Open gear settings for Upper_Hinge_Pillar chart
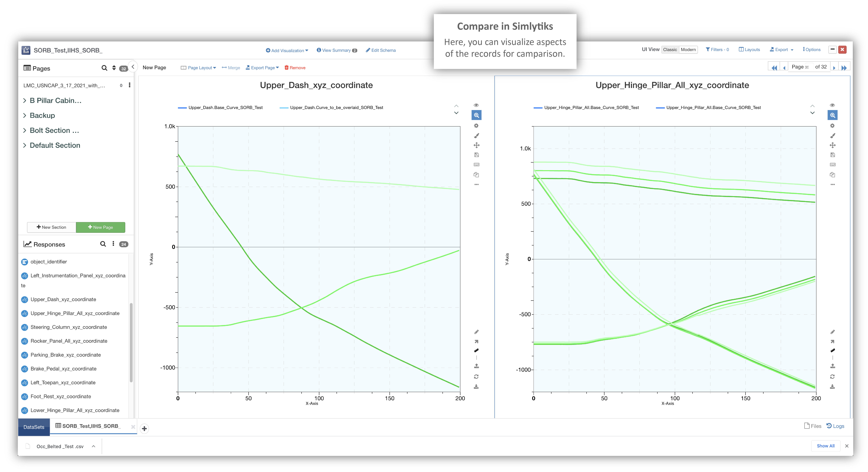This screenshot has height=472, width=868. point(832,126)
